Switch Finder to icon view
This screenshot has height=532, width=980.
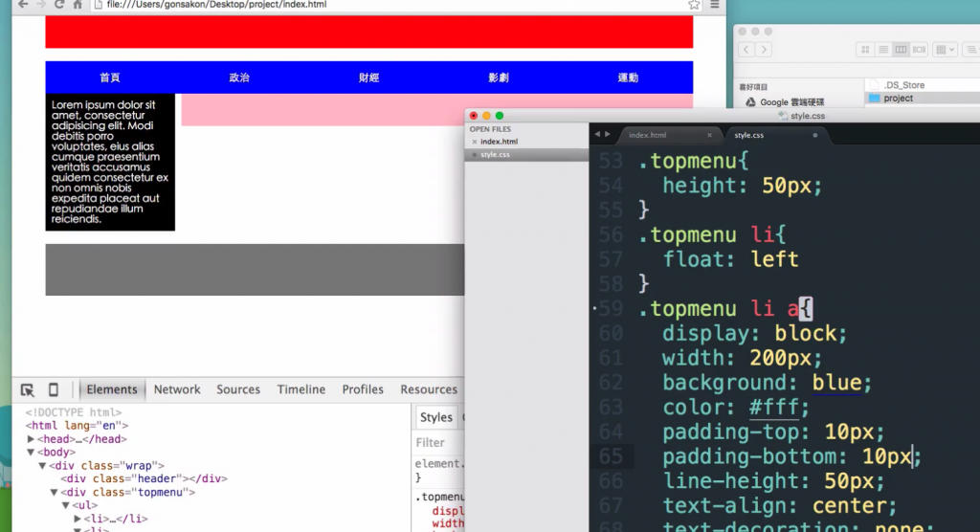click(865, 50)
